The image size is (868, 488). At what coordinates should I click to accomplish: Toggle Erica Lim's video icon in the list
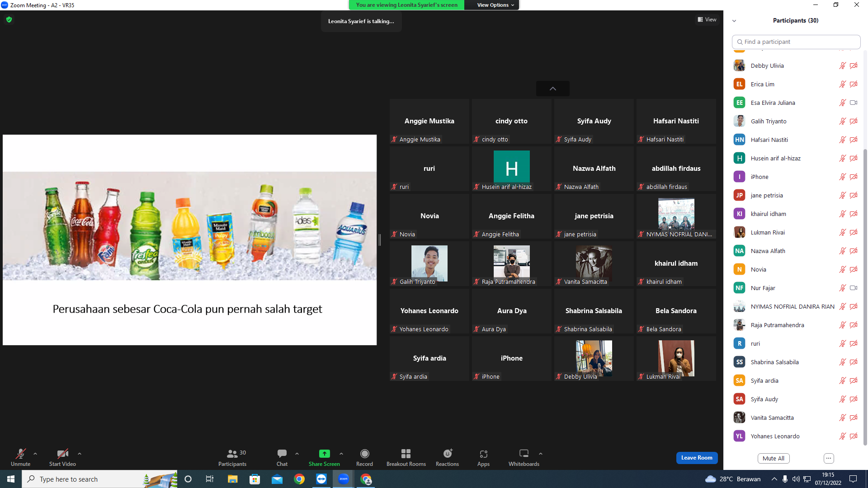pyautogui.click(x=854, y=84)
